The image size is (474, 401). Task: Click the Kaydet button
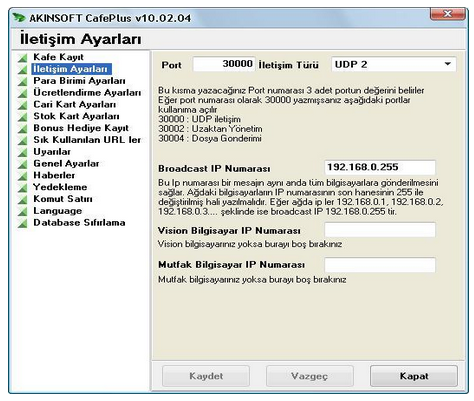(x=206, y=376)
